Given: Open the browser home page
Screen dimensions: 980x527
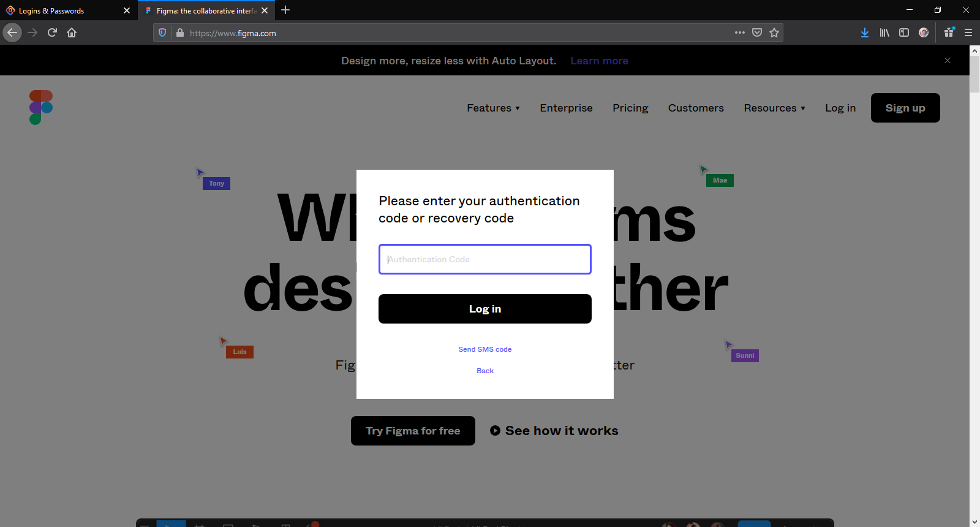Looking at the screenshot, I should 72,32.
